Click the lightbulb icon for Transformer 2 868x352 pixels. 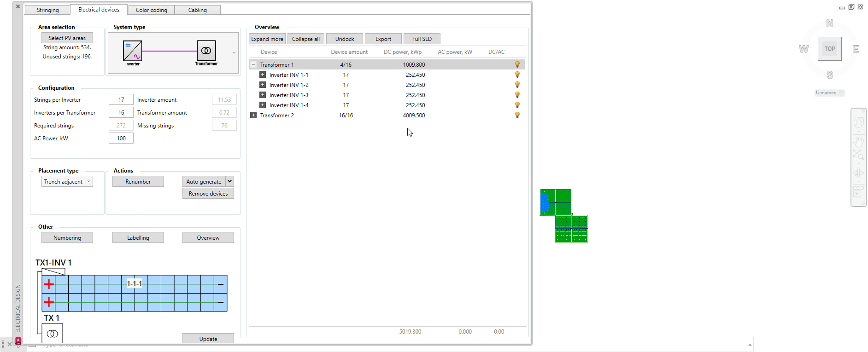517,115
